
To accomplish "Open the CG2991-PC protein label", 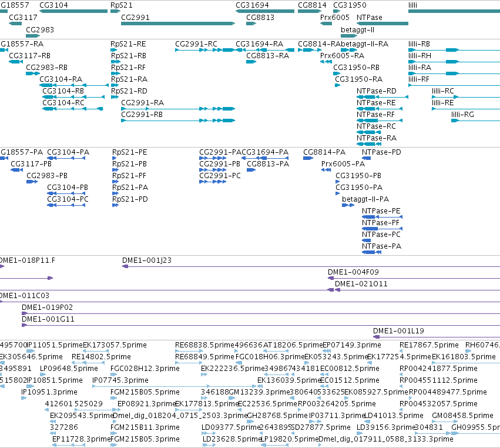I will (x=220, y=176).
